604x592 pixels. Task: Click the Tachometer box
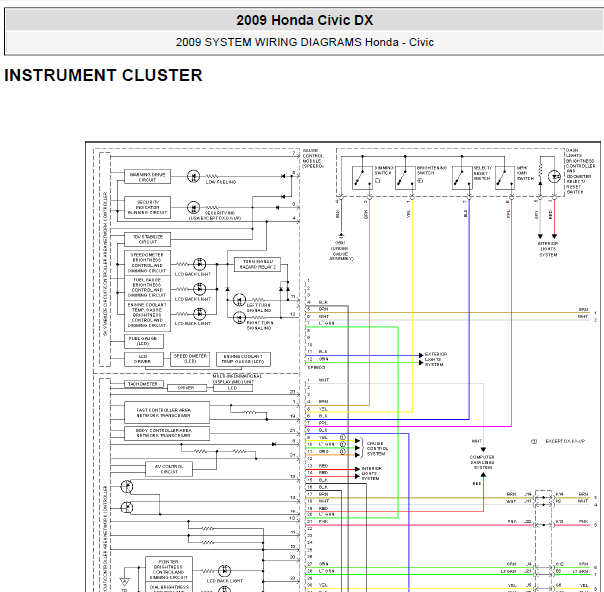coord(144,384)
